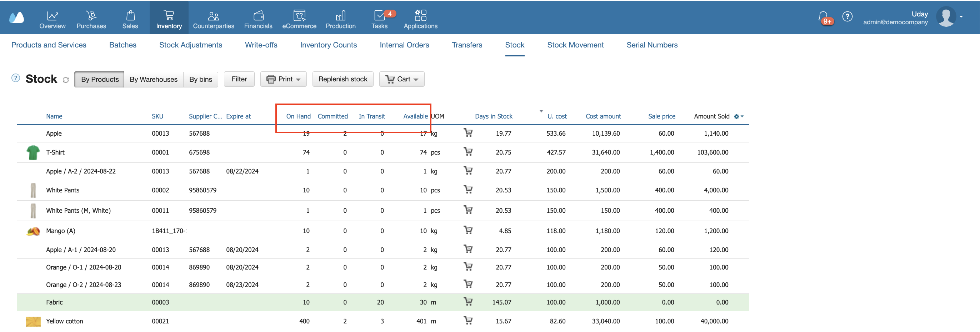Open Counterparties from top navigation
The width and height of the screenshot is (980, 332).
(214, 19)
